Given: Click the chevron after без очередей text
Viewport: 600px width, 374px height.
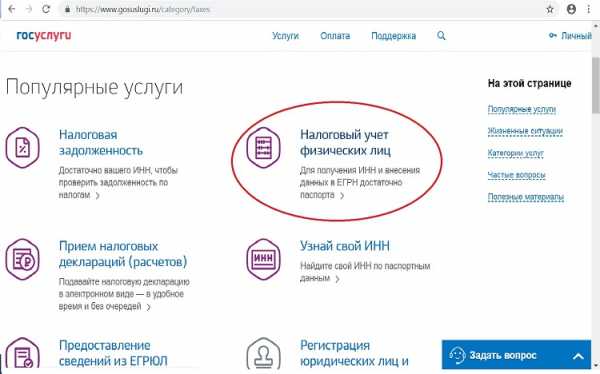Looking at the screenshot, I should 148,307.
